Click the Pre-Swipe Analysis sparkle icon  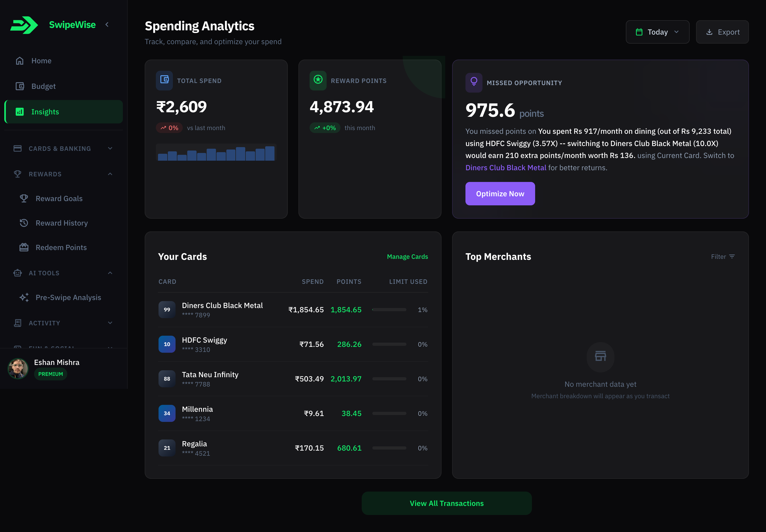[x=24, y=297]
